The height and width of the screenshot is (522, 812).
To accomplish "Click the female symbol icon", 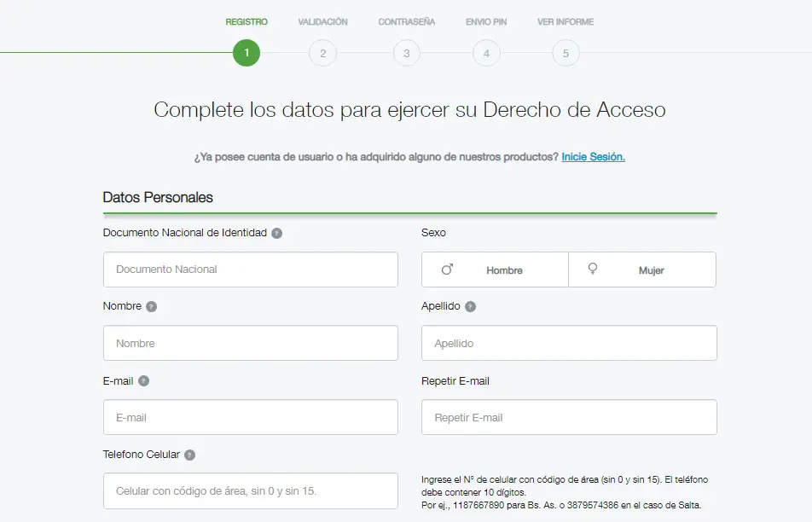I will tap(593, 269).
